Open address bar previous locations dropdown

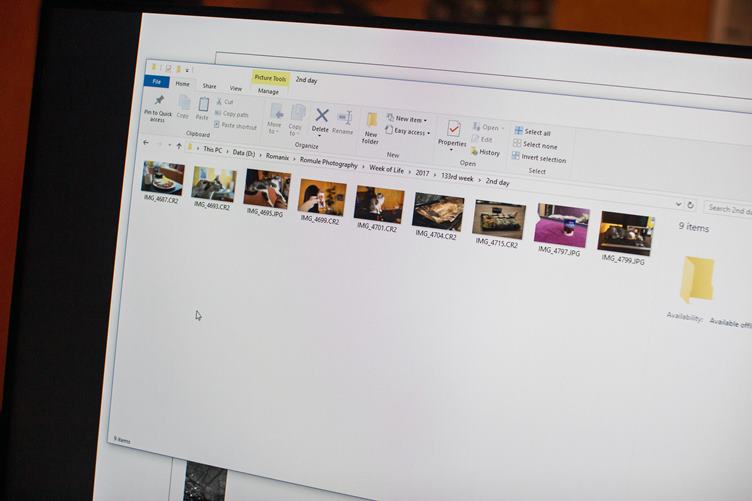(x=678, y=204)
